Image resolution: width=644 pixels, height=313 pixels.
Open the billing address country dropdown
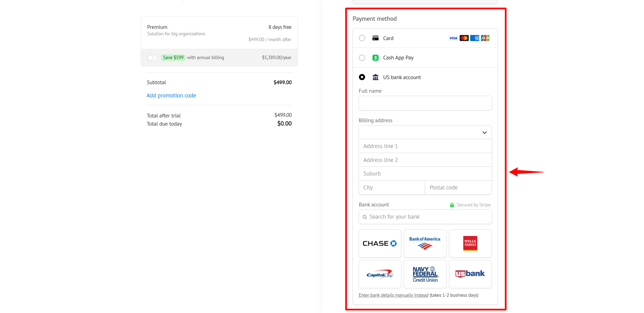click(x=425, y=132)
